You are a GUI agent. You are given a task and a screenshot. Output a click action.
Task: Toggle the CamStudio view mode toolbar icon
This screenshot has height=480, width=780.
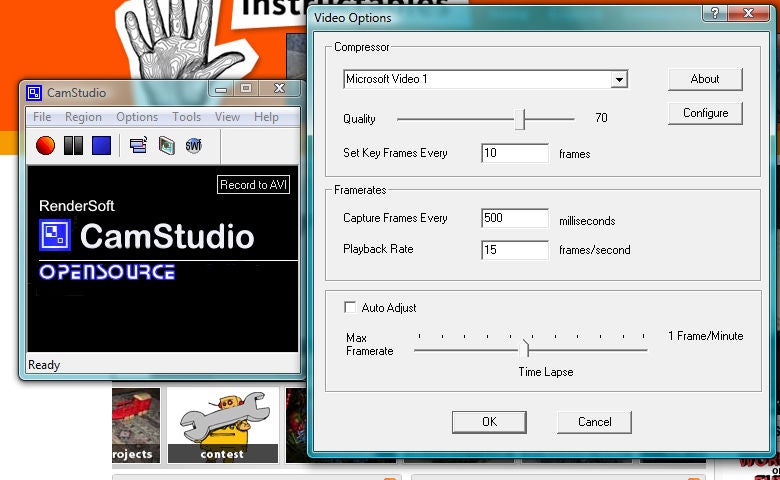point(138,146)
